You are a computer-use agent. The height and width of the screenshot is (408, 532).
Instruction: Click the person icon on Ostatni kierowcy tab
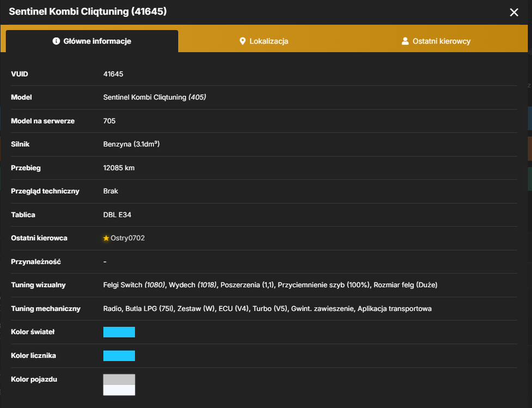pyautogui.click(x=405, y=41)
